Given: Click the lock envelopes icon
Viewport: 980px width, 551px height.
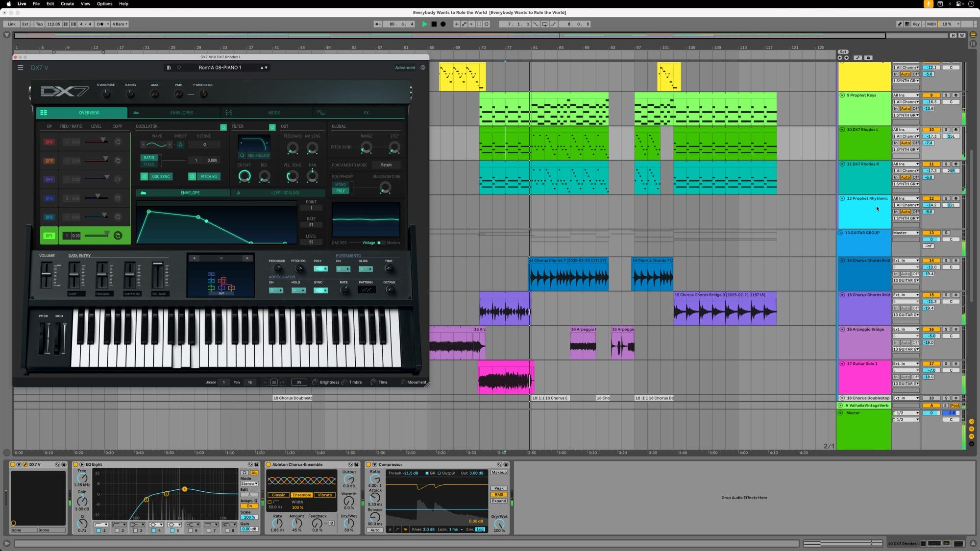Looking at the screenshot, I should (x=868, y=58).
